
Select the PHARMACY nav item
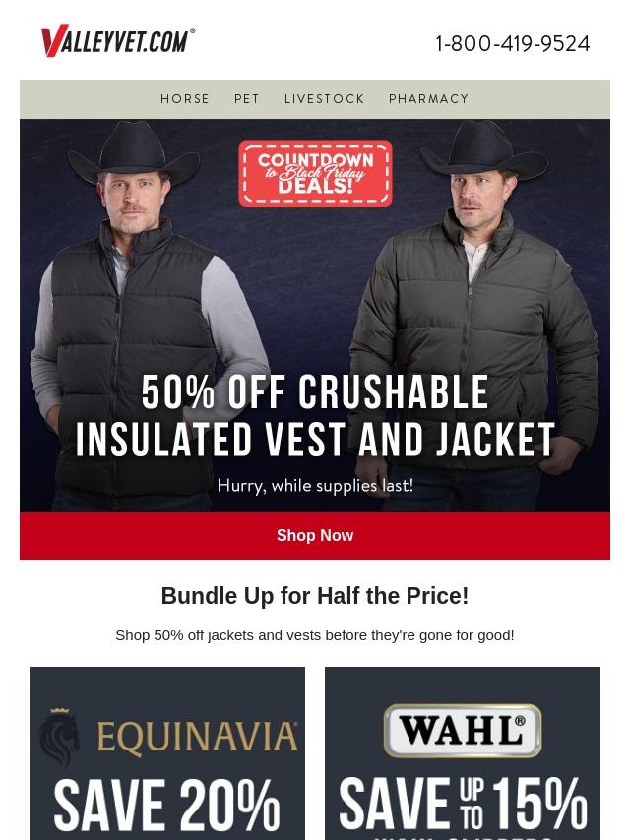coord(428,99)
